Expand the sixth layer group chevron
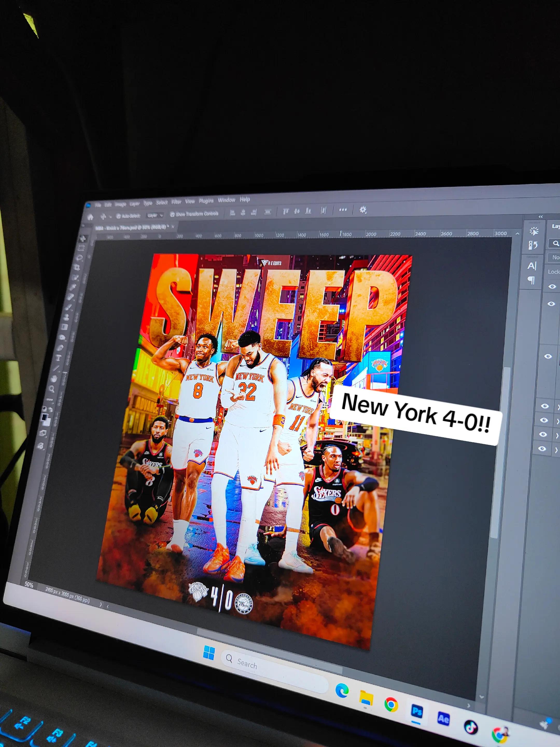Viewport: 560px width, 747px height. point(557,436)
